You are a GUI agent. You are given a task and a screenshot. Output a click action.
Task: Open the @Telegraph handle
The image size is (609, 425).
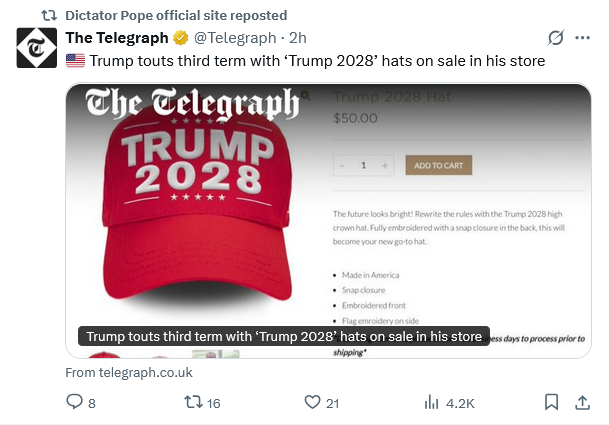pos(234,38)
